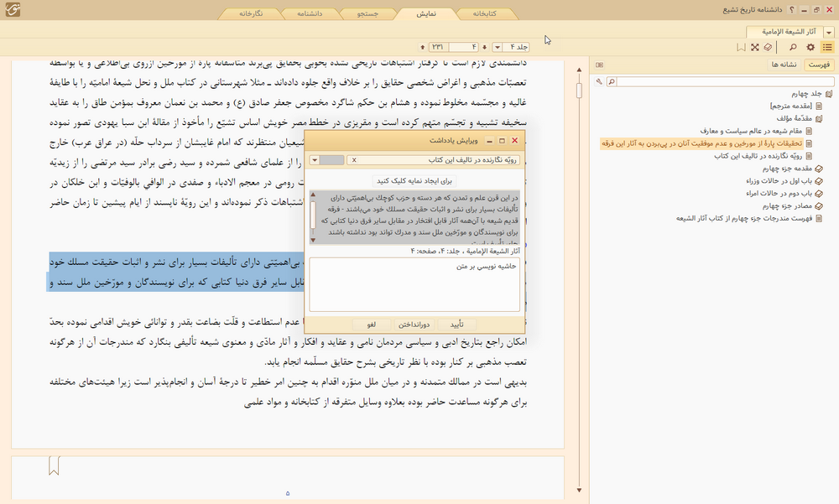Image resolution: width=839 pixels, height=504 pixels.
Task: Minimize the ویرایش یادداشت dialog
Action: [x=489, y=141]
